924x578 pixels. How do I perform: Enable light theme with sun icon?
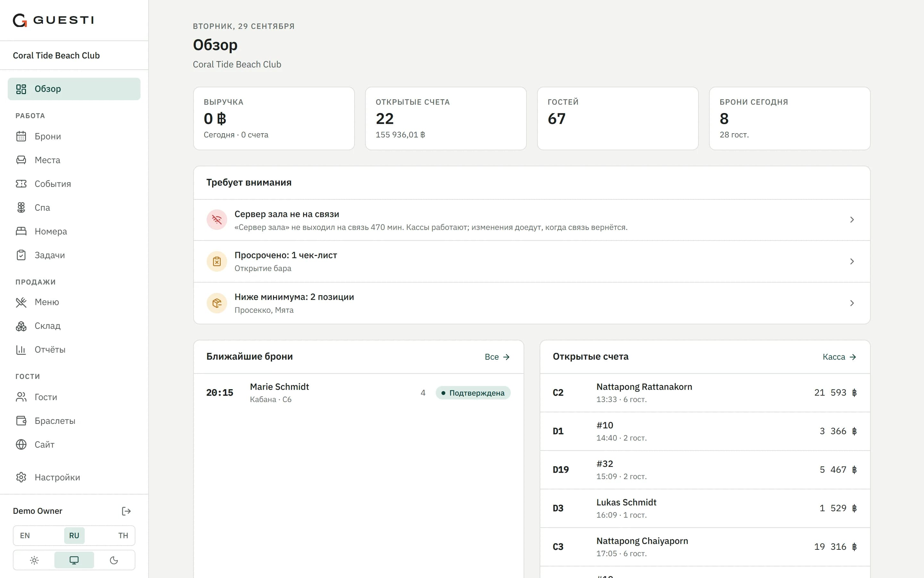(34, 560)
